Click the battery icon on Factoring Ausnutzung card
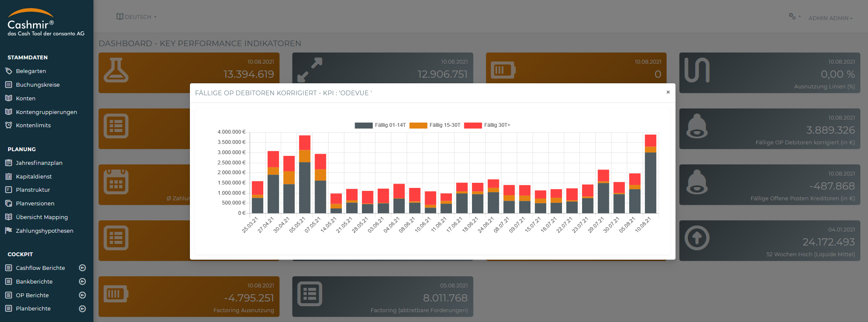Screen dimensions: 868x322 tap(116, 294)
